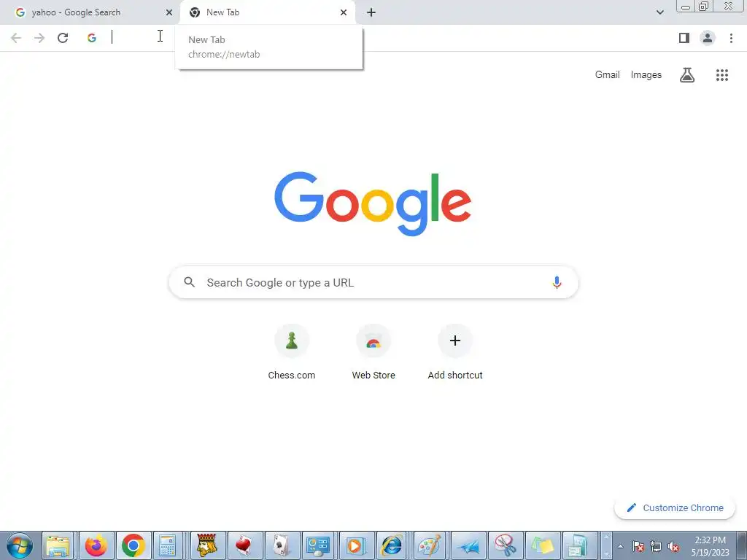Go forward to the next page
747x560 pixels.
click(39, 38)
